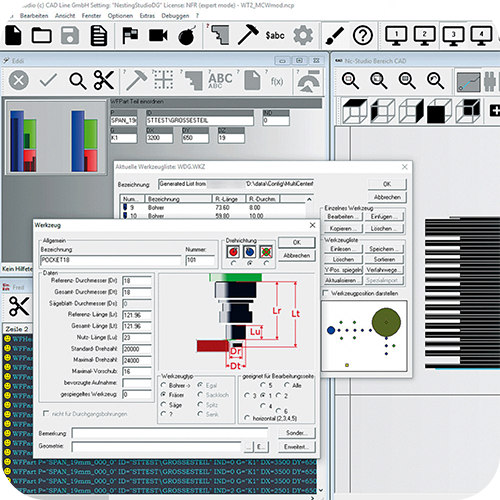This screenshot has width=500, height=500.
Task: Click the cancel X circle icon in Eddi
Action: pos(19,80)
